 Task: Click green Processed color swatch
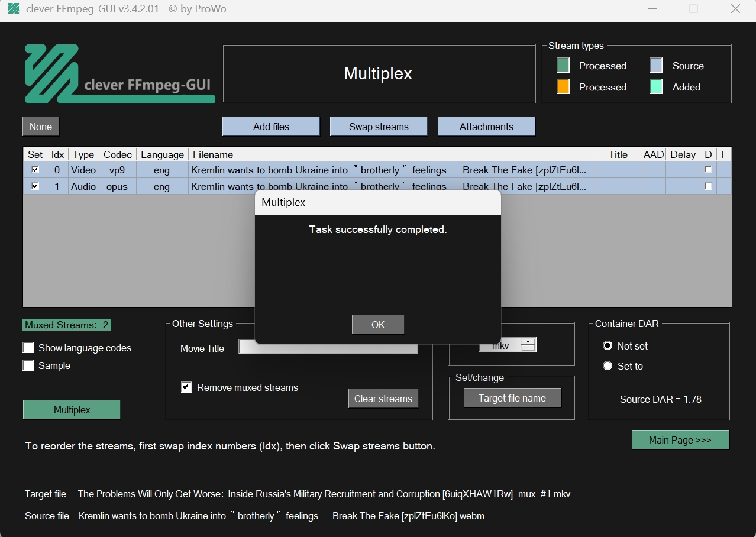pos(563,65)
